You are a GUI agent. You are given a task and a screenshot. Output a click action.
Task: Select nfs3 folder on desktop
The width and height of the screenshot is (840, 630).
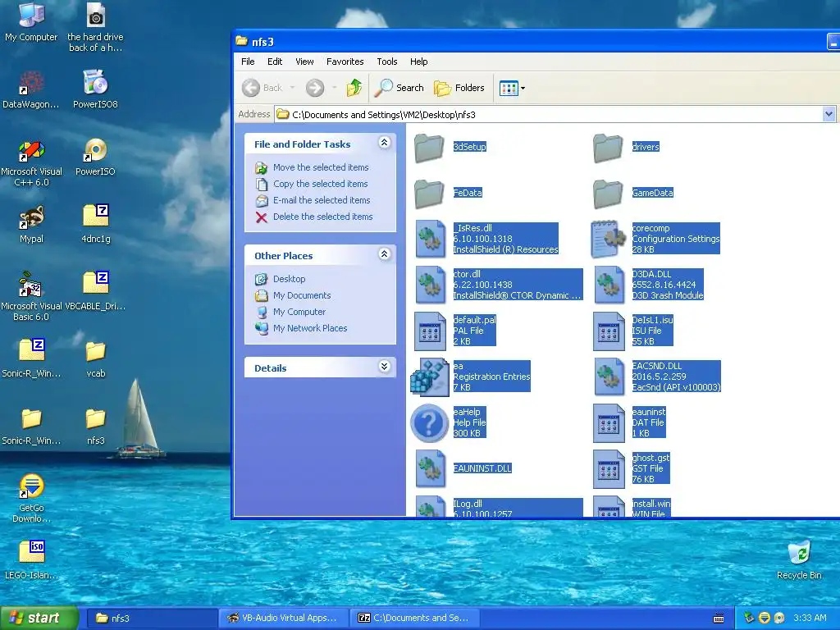[95, 427]
